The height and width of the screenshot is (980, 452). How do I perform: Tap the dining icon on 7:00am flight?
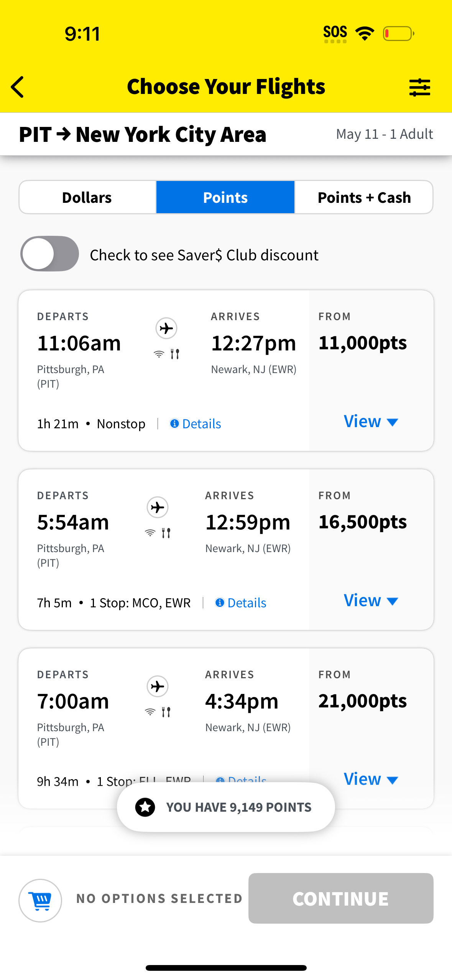pos(166,712)
